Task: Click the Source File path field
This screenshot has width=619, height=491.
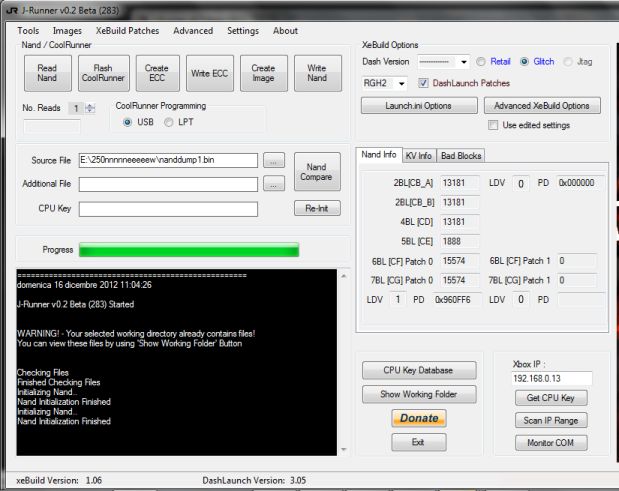Action: [x=168, y=160]
